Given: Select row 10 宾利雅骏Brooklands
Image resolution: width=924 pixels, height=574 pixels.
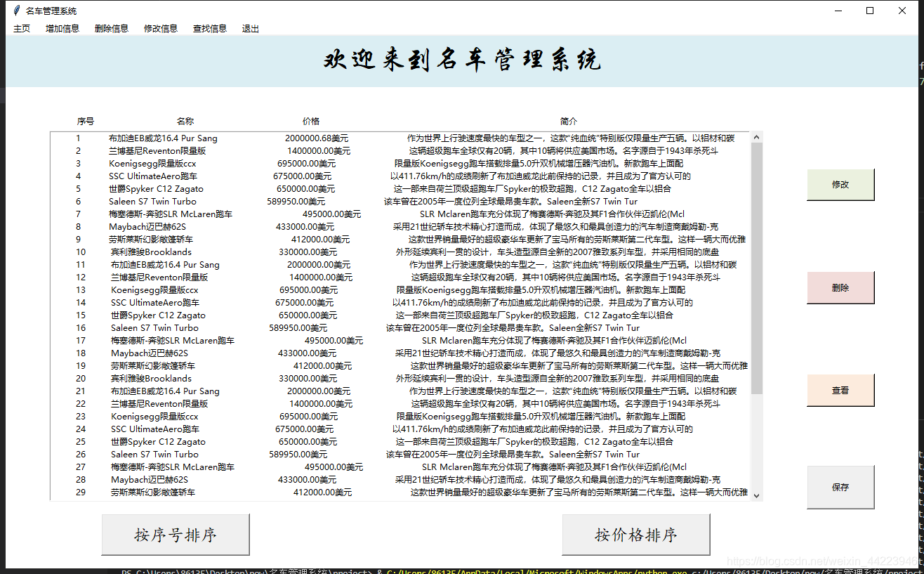Looking at the screenshot, I should [400, 252].
